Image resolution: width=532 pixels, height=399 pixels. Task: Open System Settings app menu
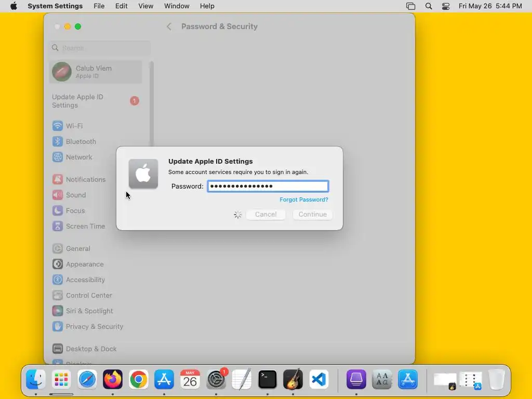(x=55, y=6)
